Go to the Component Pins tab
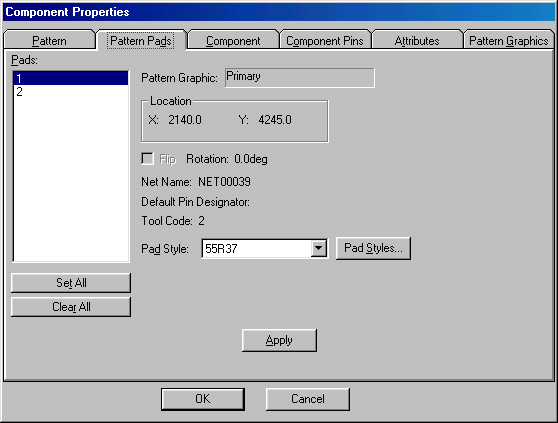This screenshot has width=558, height=423. 325,40
